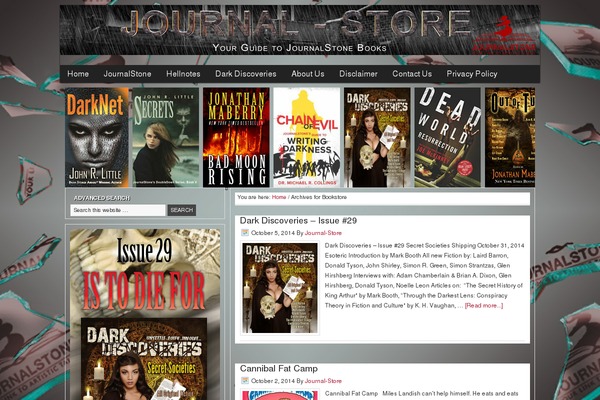Open the Cannibal Fat Camp post title
600x400 pixels.
pos(279,368)
